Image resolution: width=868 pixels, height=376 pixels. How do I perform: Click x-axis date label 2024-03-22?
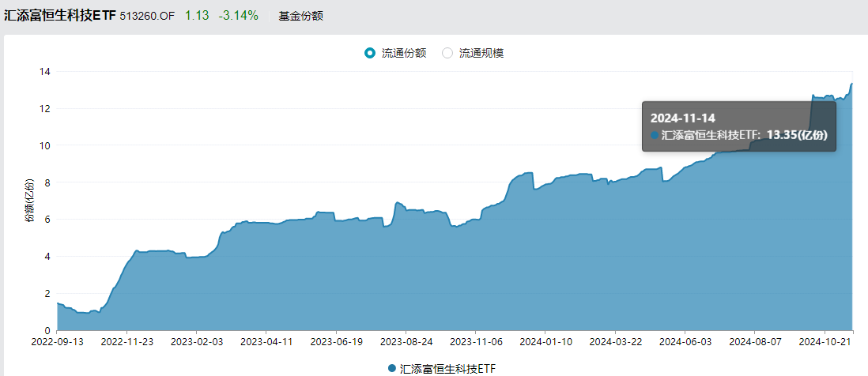(x=614, y=342)
